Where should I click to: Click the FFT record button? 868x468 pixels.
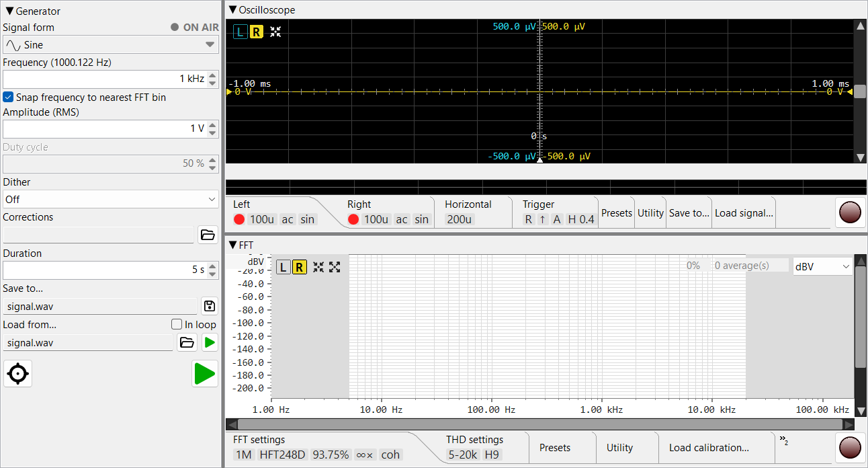(851, 447)
